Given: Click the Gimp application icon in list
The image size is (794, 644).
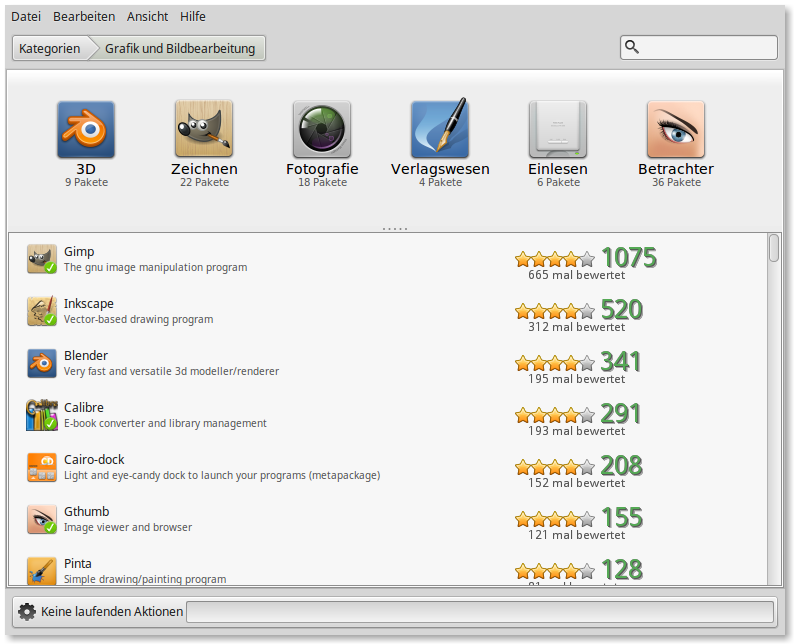Looking at the screenshot, I should coord(42,259).
